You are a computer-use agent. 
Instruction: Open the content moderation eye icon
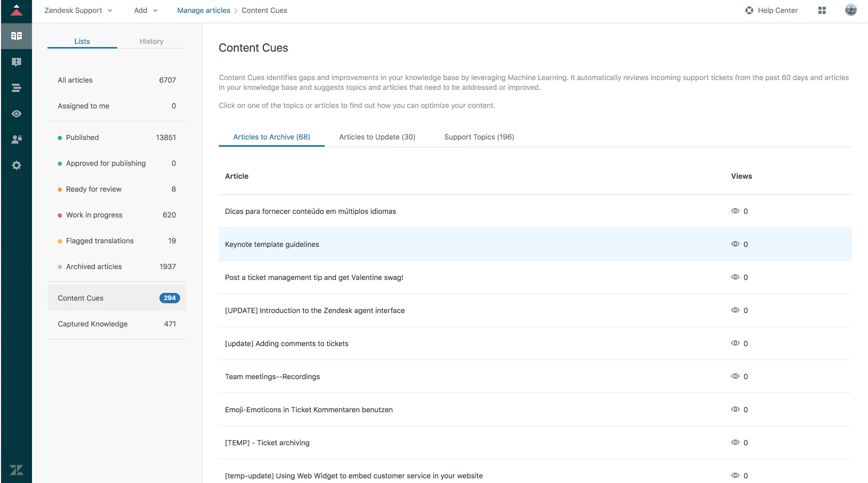tap(16, 113)
